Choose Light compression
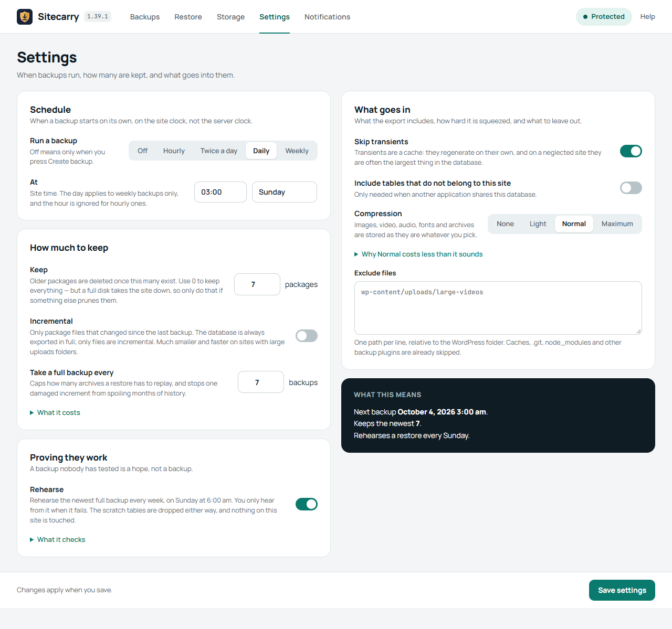The width and height of the screenshot is (672, 629). [x=538, y=223]
